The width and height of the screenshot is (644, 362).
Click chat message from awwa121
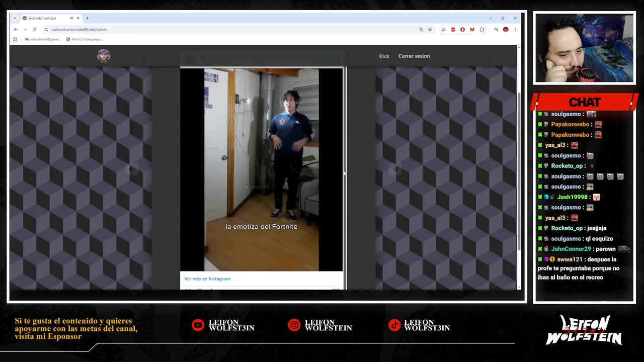pyautogui.click(x=578, y=268)
